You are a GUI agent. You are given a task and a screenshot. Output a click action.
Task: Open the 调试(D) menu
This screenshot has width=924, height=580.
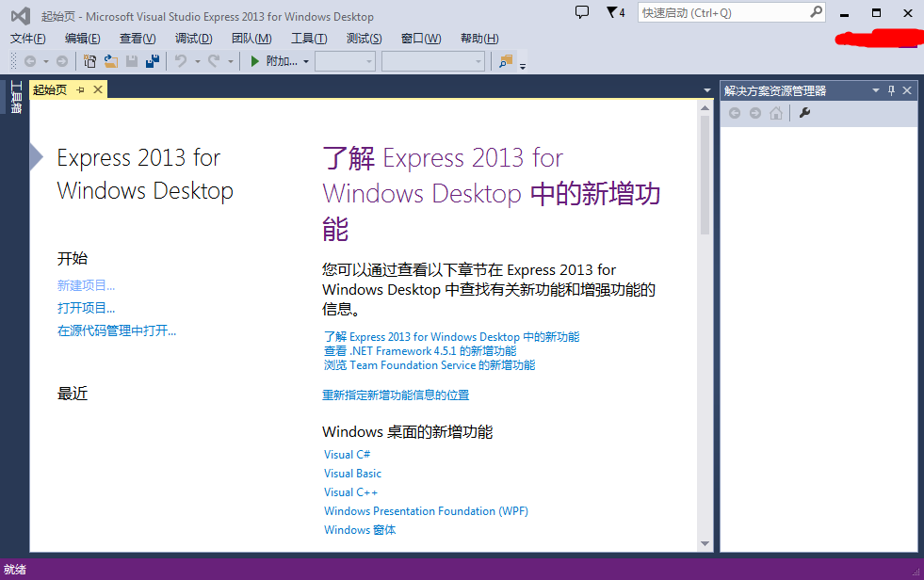point(192,38)
